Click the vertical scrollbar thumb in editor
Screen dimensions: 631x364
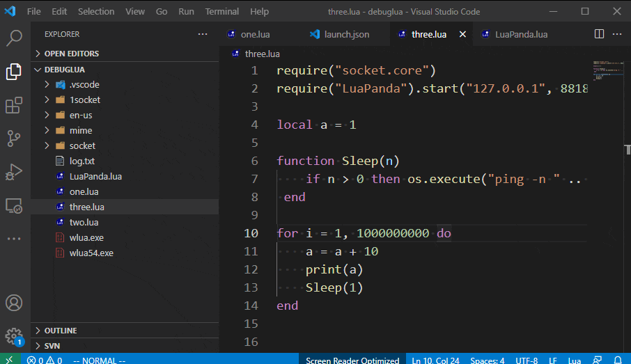coord(628,149)
